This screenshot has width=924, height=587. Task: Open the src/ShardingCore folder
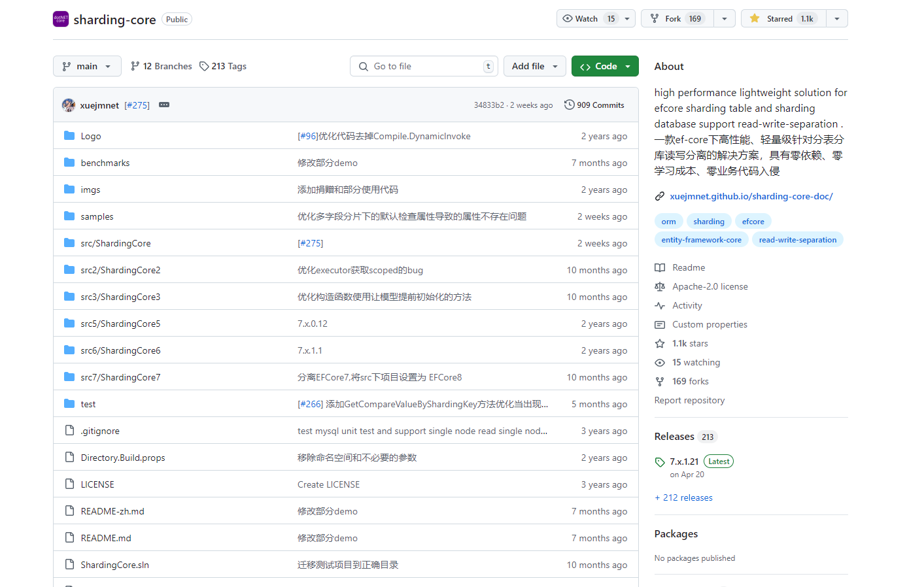click(x=116, y=243)
